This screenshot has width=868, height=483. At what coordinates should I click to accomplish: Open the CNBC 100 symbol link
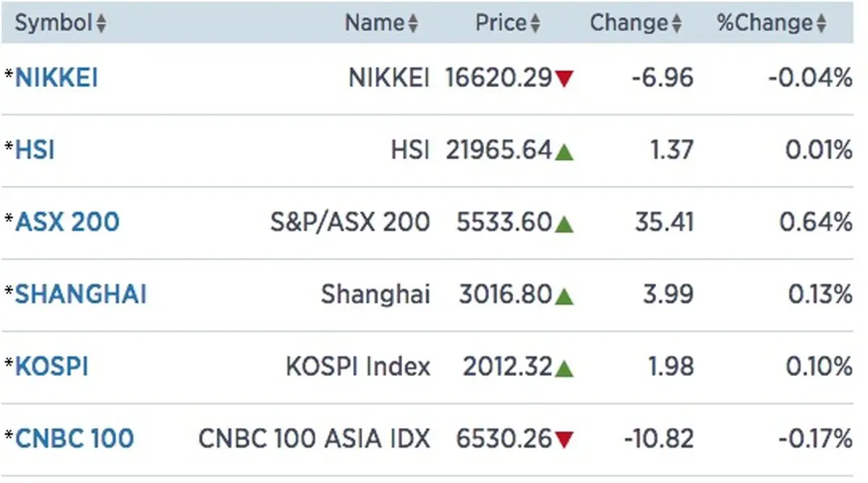click(75, 438)
